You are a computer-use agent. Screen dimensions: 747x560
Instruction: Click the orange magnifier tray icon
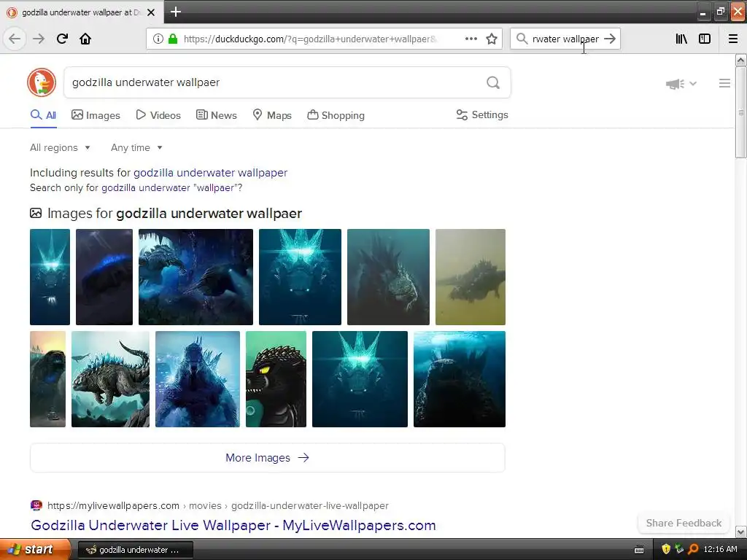coord(693,549)
